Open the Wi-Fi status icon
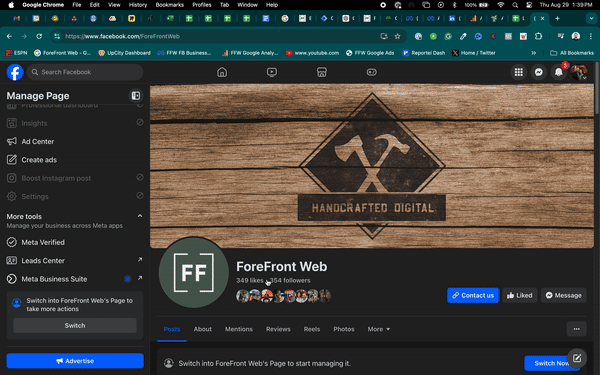 (501, 5)
